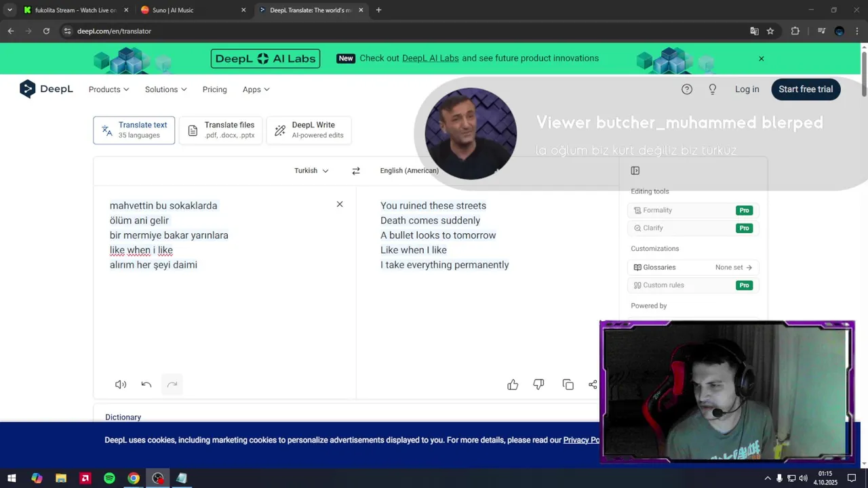This screenshot has height=488, width=868.
Task: Select DeepL Write tab
Action: pyautogui.click(x=309, y=130)
